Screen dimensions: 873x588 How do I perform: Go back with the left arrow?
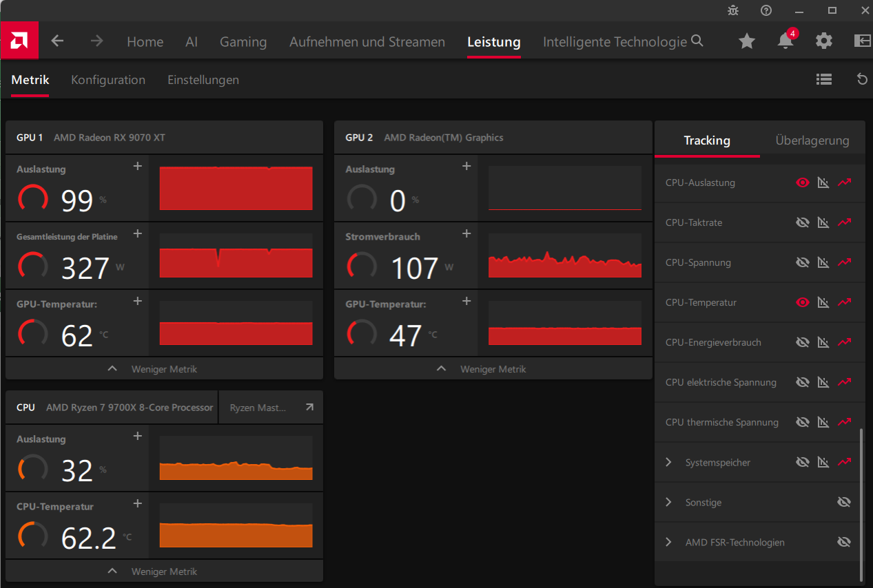(x=58, y=41)
